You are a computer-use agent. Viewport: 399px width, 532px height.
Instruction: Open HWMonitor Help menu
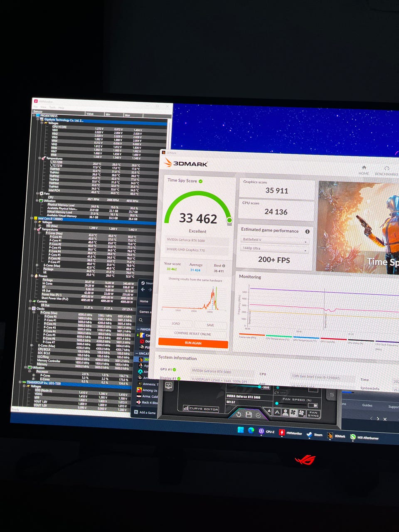point(61,108)
